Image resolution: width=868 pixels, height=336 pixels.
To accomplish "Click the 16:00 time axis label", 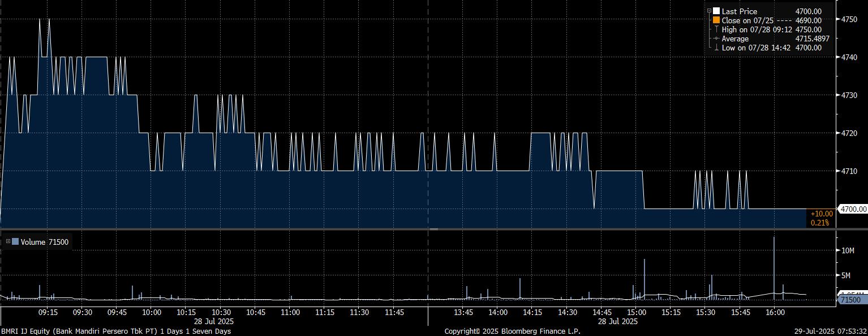I will (x=775, y=312).
